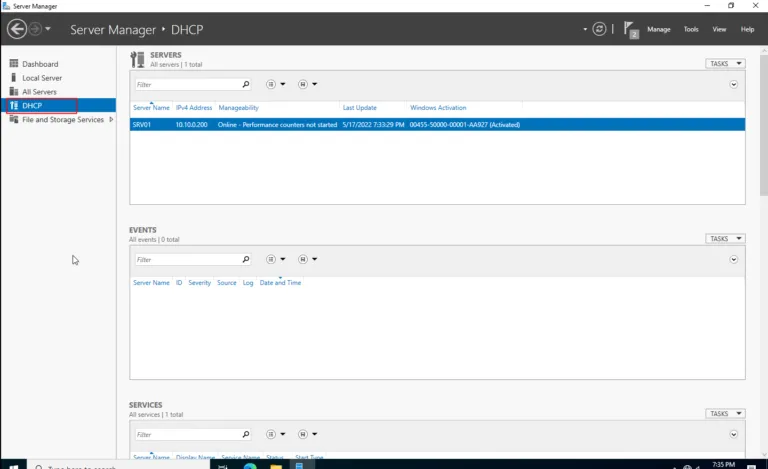The width and height of the screenshot is (768, 469).
Task: Open Microsoft Edge from the taskbar
Action: pyautogui.click(x=250, y=466)
